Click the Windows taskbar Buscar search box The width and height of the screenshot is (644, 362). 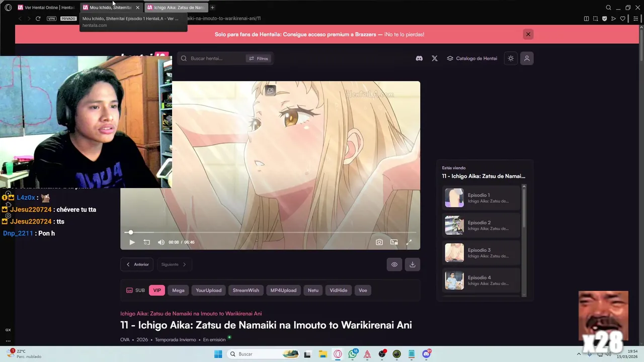[x=263, y=354]
